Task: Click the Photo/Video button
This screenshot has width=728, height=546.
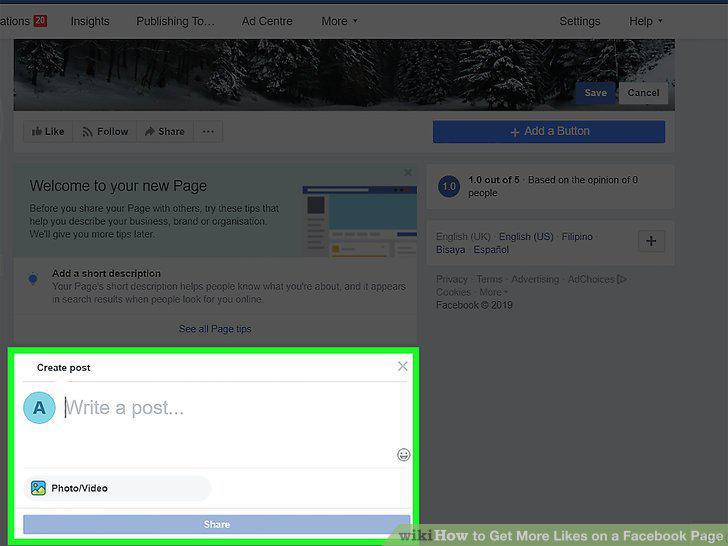Action: pos(117,488)
